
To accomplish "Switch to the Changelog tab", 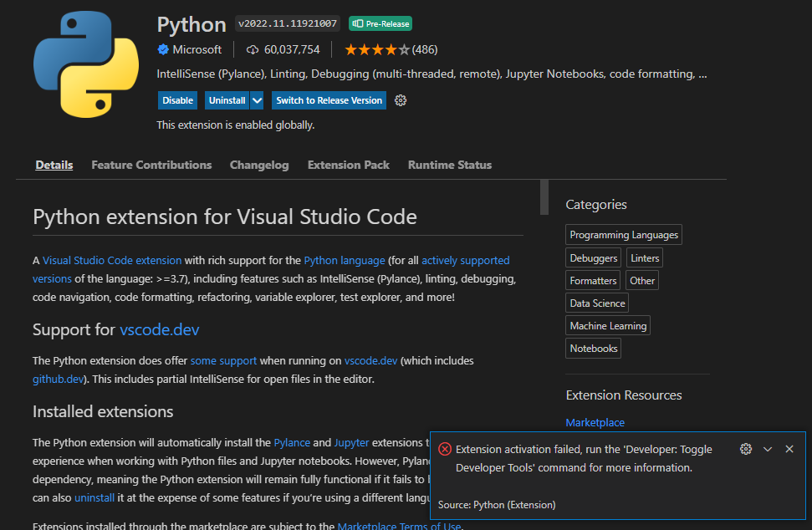I will tap(259, 165).
